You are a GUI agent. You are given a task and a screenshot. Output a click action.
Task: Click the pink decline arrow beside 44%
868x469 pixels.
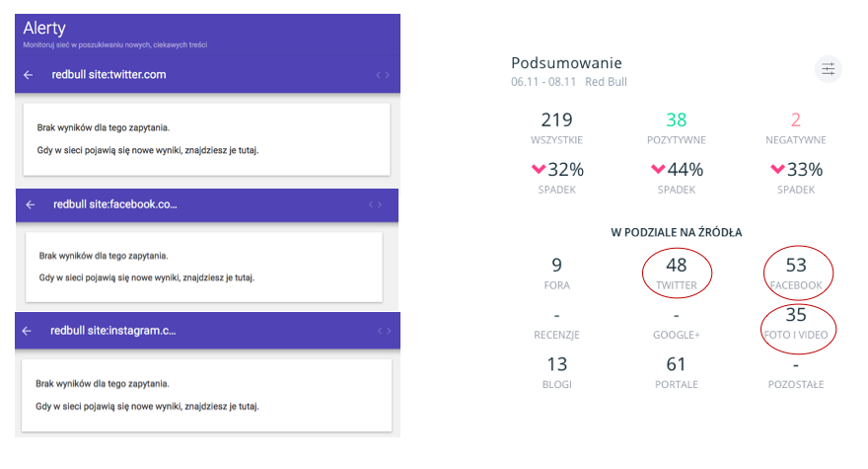click(658, 170)
